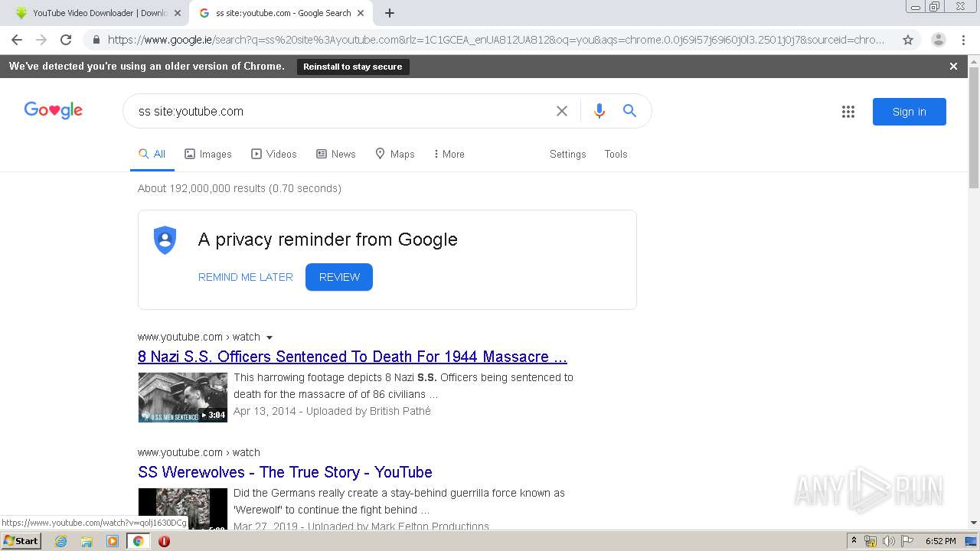The width and height of the screenshot is (980, 551).
Task: Click the British Pathé video thumbnail
Action: tap(183, 397)
